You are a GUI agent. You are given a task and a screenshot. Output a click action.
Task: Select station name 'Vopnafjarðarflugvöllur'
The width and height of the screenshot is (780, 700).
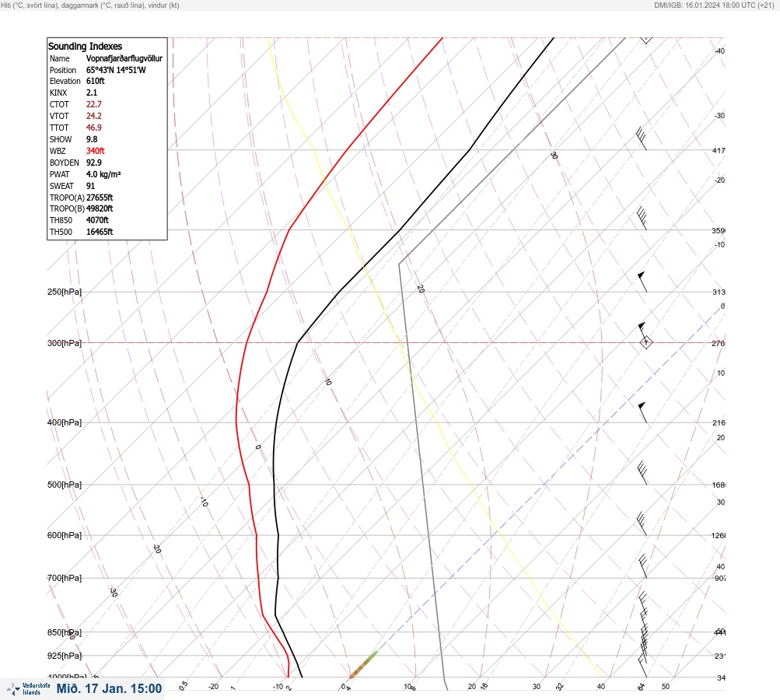point(124,58)
